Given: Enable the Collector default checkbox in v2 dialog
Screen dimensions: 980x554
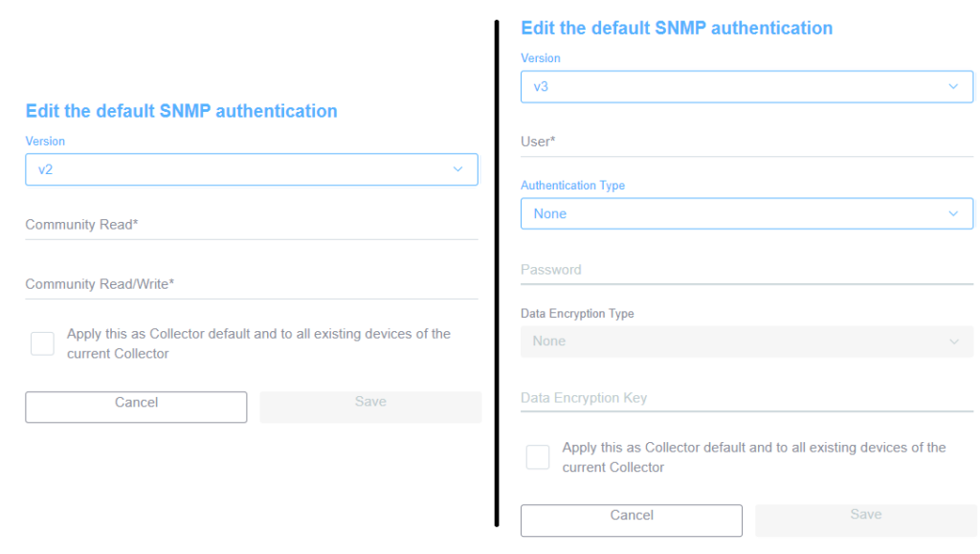Looking at the screenshot, I should 42,343.
